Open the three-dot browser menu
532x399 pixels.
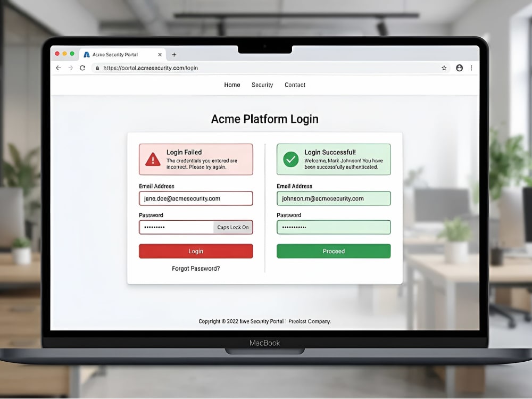tap(471, 68)
